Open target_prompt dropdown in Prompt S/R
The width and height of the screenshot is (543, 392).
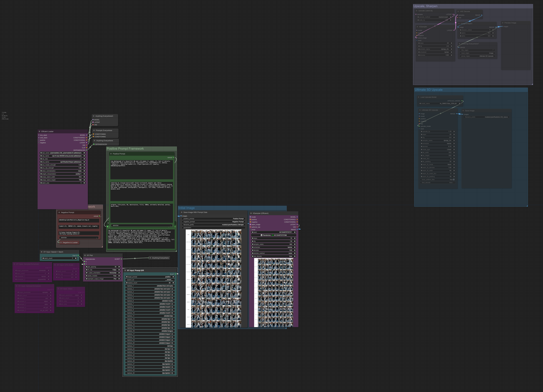(150, 277)
